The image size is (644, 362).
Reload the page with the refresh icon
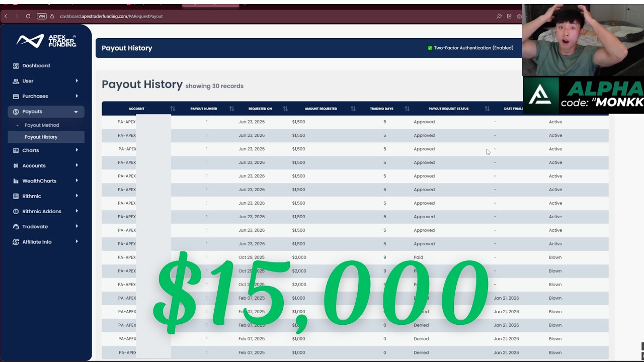tap(28, 16)
